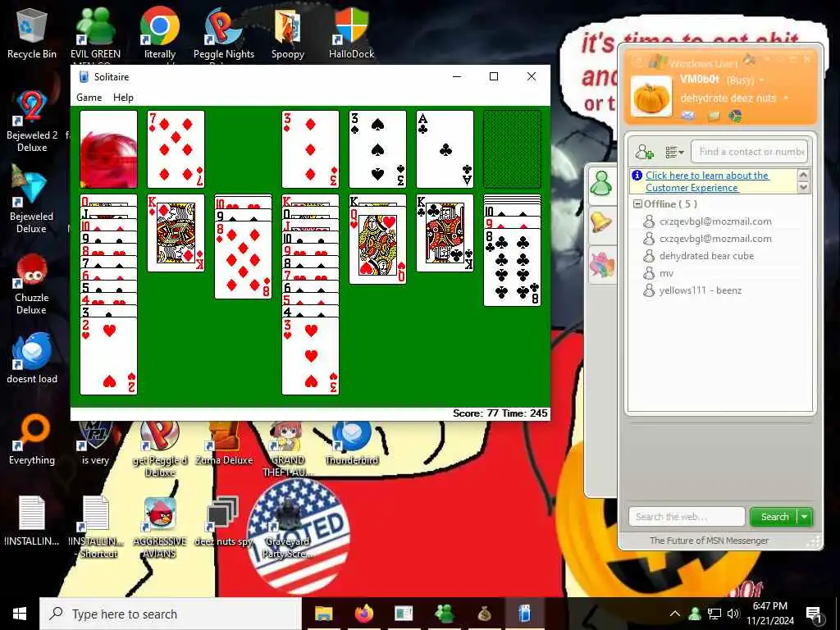Click the info banner scroll down arrow
Image resolution: width=840 pixels, height=630 pixels.
803,188
